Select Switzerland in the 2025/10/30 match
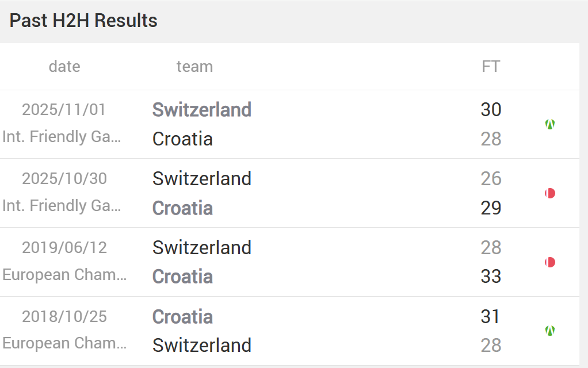588x368 pixels. (x=201, y=178)
